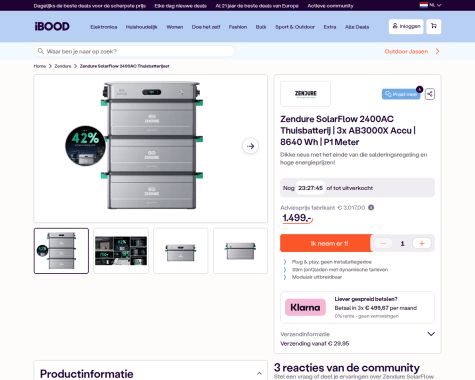Click '3 reacties van de community' heading
The height and width of the screenshot is (380, 475).
[x=347, y=367]
